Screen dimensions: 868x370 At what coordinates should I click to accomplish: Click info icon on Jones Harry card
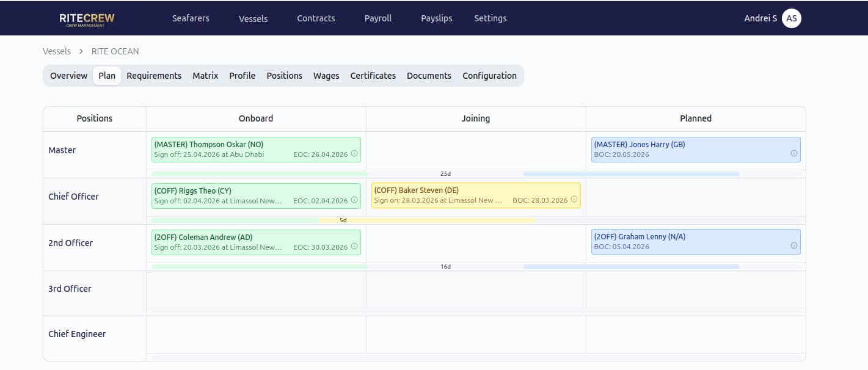pyautogui.click(x=793, y=154)
